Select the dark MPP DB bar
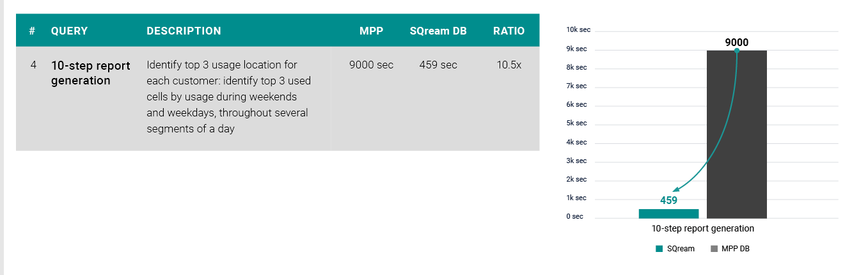This screenshot has height=275, width=868. pyautogui.click(x=737, y=134)
